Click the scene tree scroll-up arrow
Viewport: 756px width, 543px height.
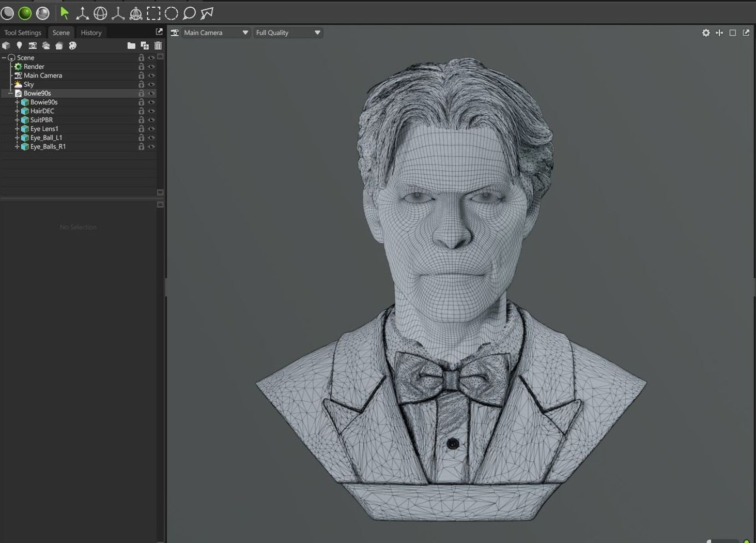click(160, 57)
